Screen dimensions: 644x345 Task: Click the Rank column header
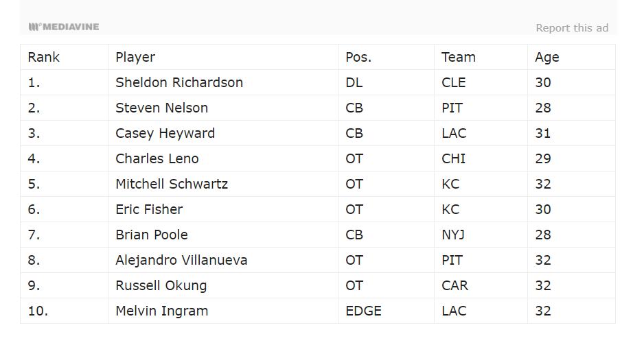(x=44, y=57)
